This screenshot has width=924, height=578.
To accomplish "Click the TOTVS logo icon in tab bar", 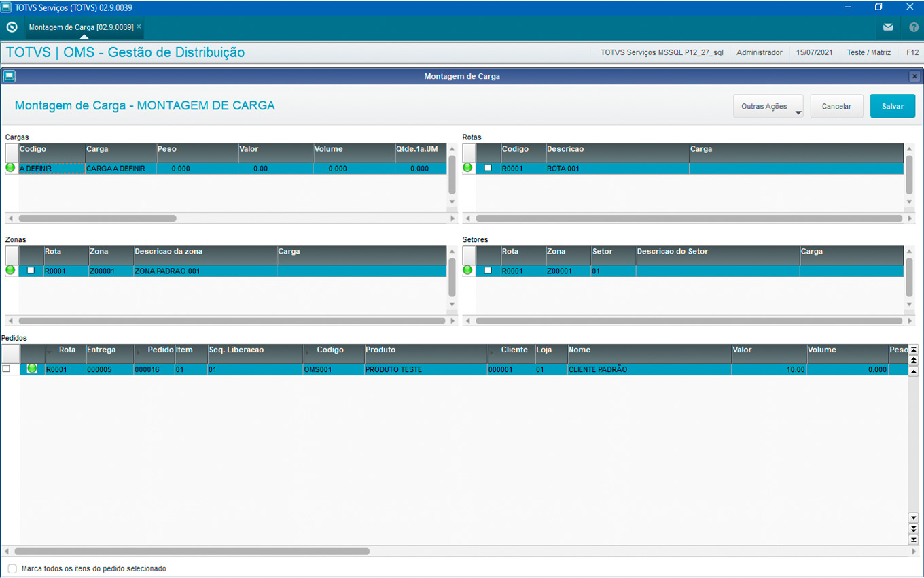I will click(x=12, y=27).
